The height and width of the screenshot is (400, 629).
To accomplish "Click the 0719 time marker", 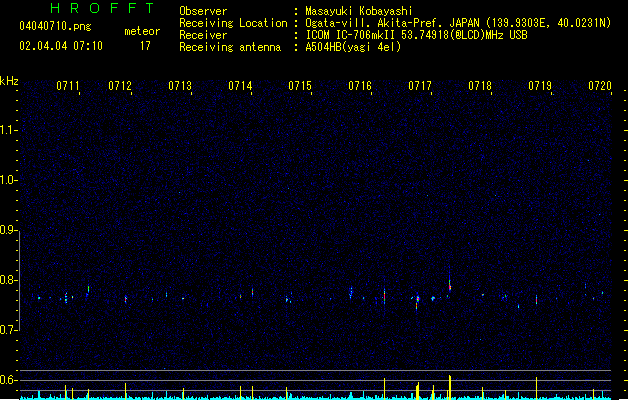I will 540,86.
